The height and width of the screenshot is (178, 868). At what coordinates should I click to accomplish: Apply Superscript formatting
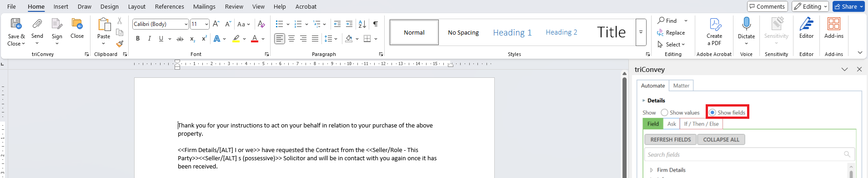point(204,39)
